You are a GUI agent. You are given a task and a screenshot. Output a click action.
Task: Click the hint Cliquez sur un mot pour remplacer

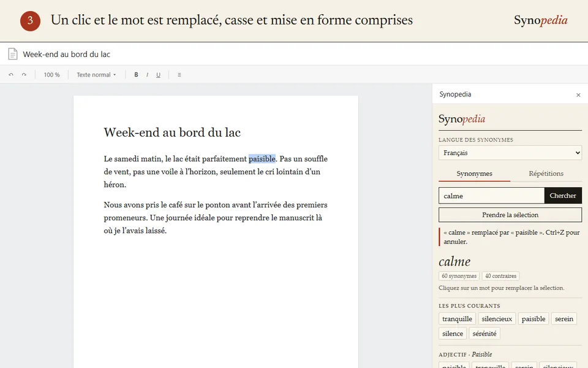pos(502,288)
